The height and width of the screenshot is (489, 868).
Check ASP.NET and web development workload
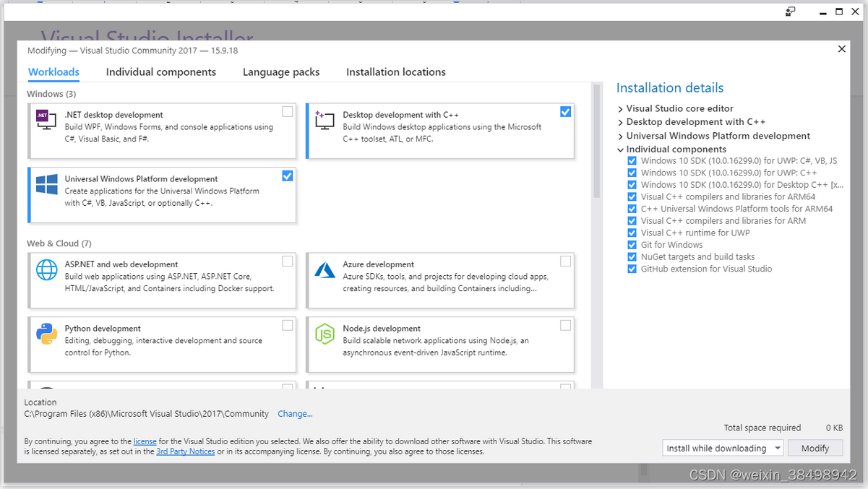(x=288, y=261)
